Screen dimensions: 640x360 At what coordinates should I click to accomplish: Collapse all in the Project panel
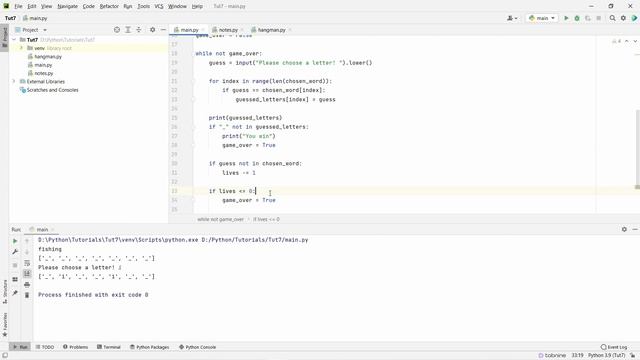coord(139,30)
